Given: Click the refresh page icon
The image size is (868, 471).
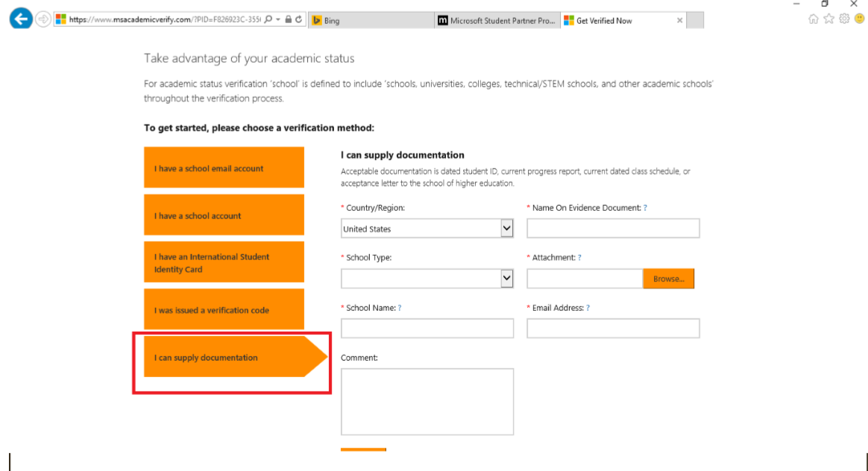Looking at the screenshot, I should pyautogui.click(x=299, y=20).
